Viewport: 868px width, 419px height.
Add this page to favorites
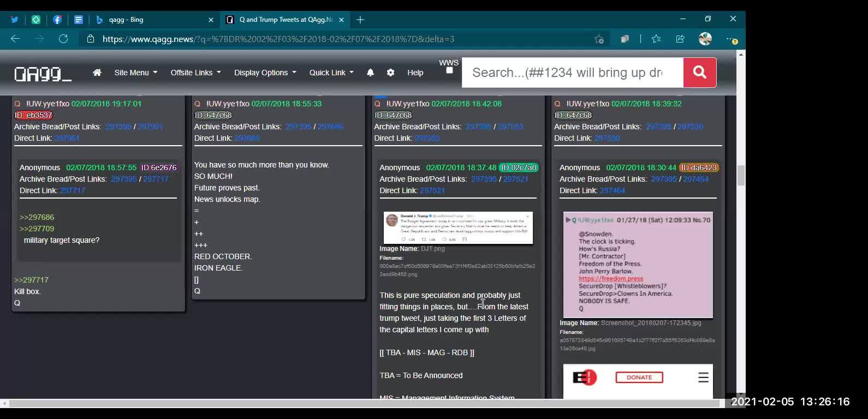point(599,39)
